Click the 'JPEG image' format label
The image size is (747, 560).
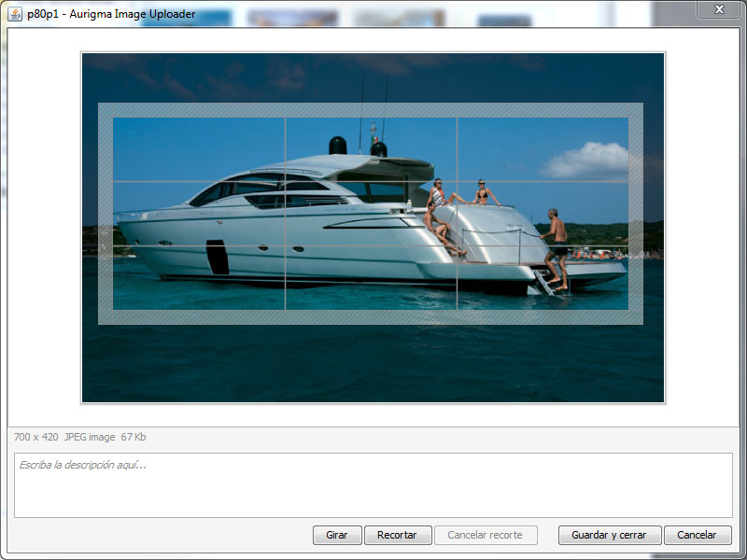90,437
